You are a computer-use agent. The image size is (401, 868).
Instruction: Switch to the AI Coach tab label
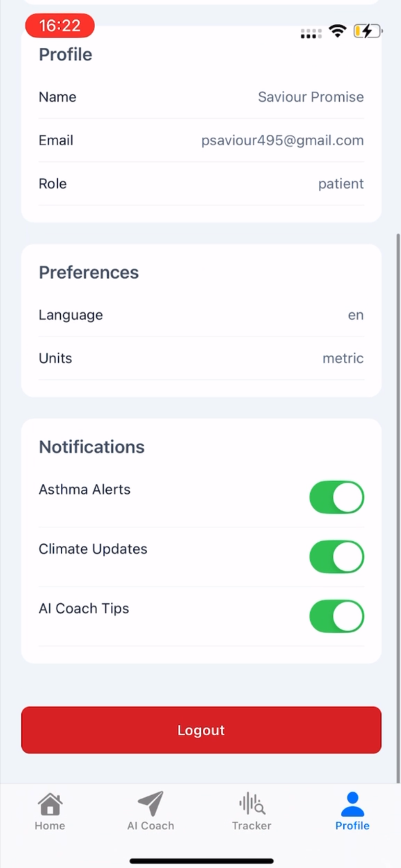coord(151,826)
